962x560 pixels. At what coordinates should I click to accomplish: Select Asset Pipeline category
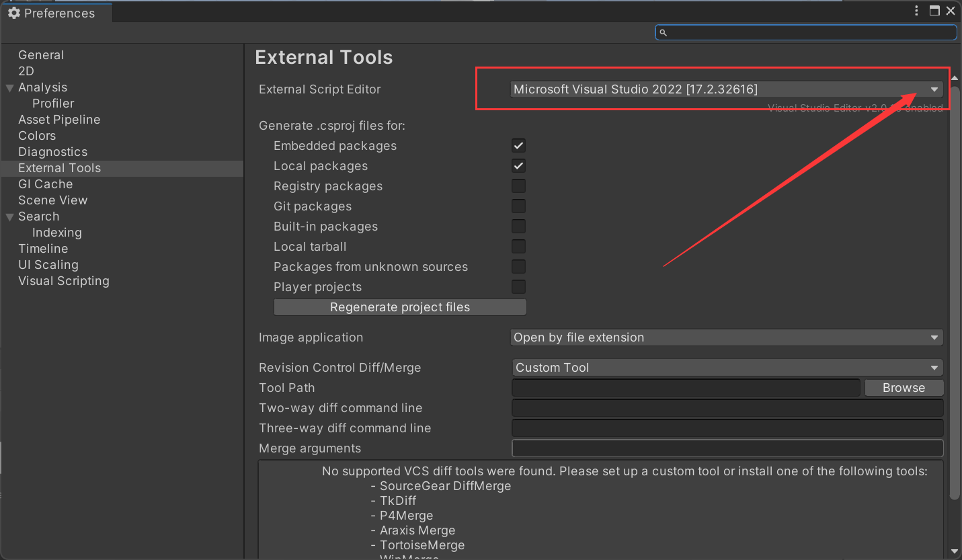[x=59, y=120]
